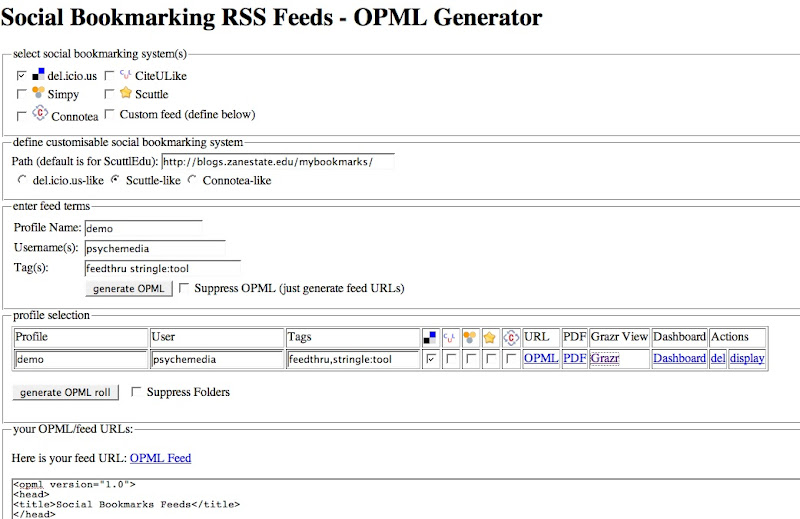The width and height of the screenshot is (800, 519).
Task: Click the Dashboard column header text
Action: coord(679,337)
